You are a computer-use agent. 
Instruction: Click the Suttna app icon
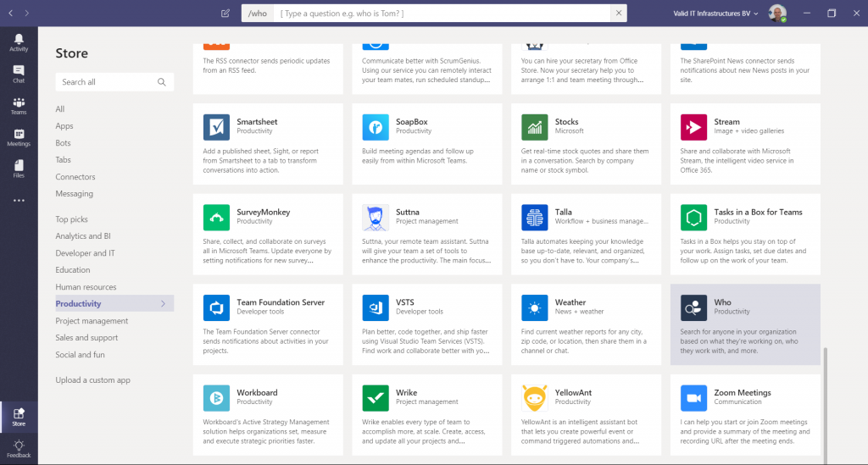pos(376,218)
